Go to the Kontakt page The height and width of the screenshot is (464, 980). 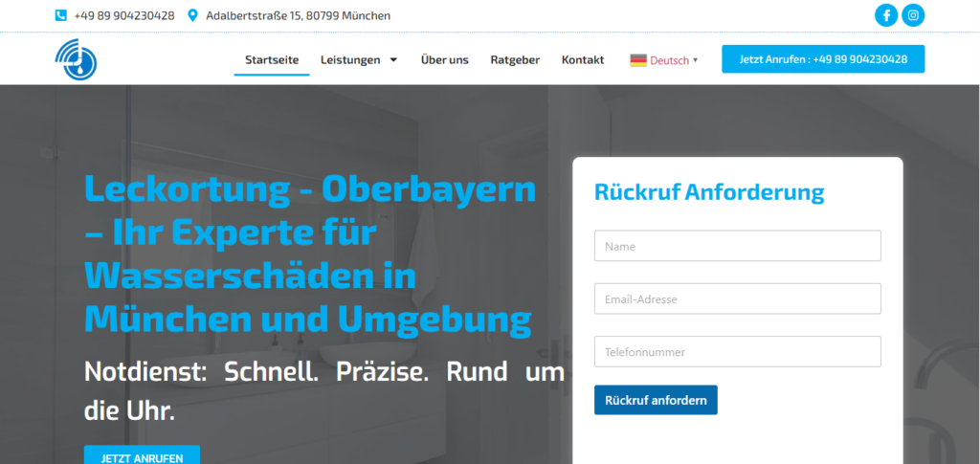coord(583,60)
